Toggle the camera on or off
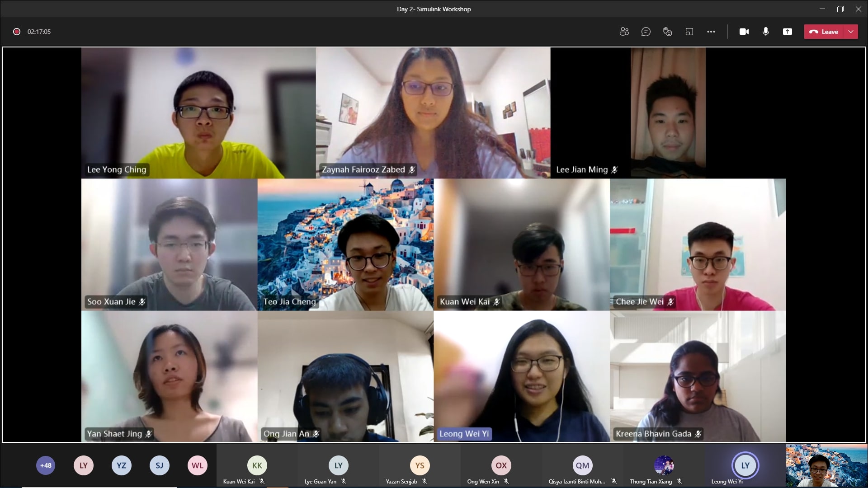Screen dimensions: 868x488 (744, 32)
